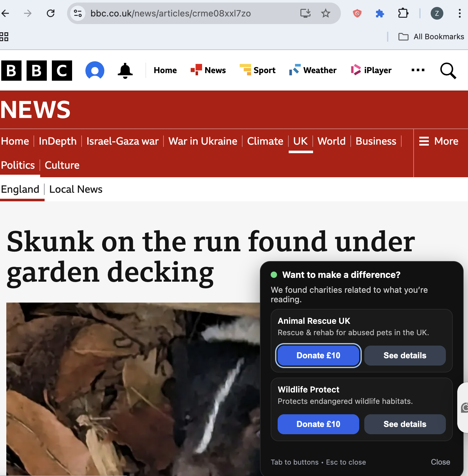Image resolution: width=468 pixels, height=476 pixels.
Task: Open Chrome's three-dot settings menu
Action: 459,13
